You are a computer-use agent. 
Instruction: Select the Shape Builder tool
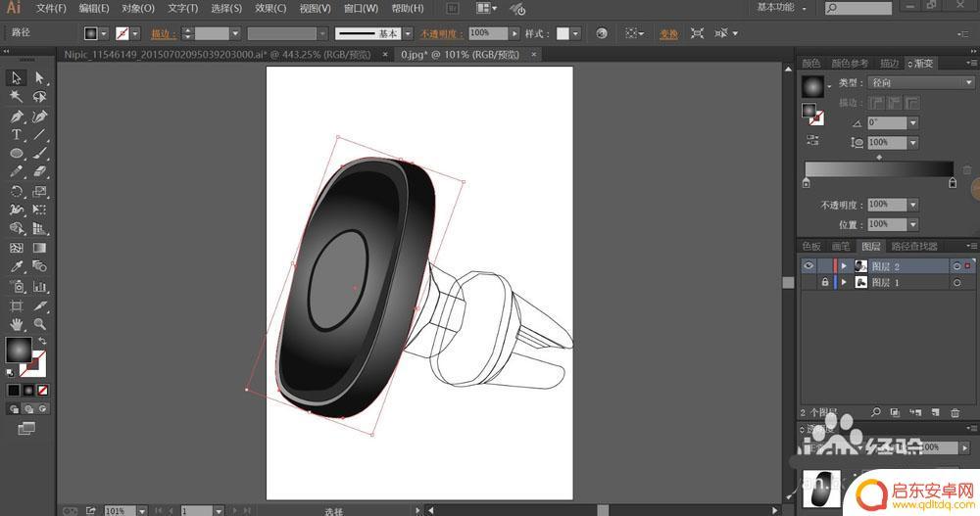[x=17, y=229]
